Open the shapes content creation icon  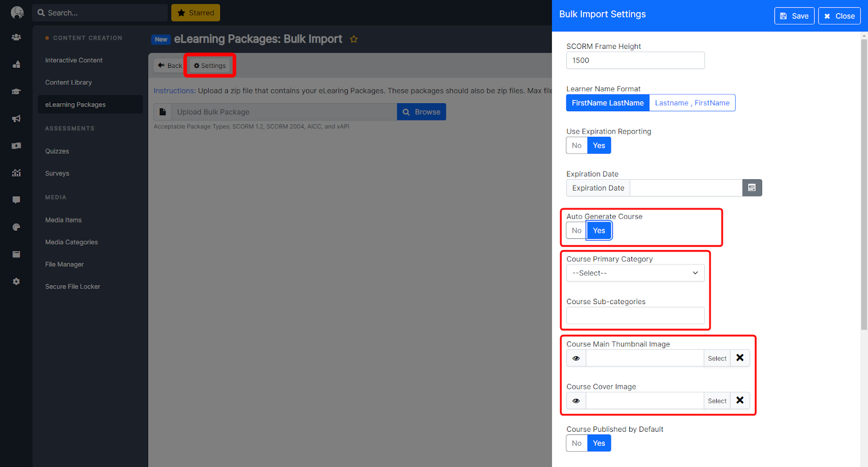coord(16,65)
